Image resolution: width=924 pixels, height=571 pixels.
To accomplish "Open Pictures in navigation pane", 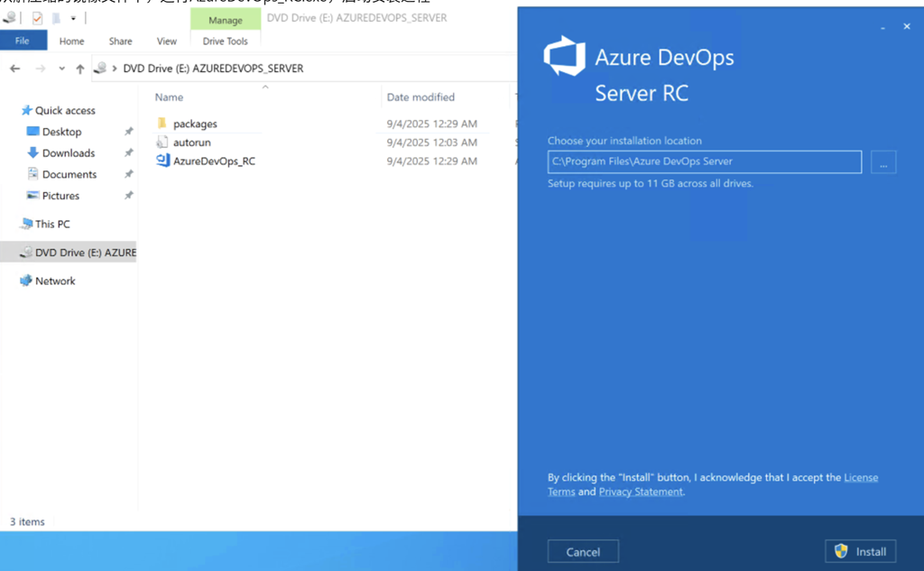I will 60,195.
